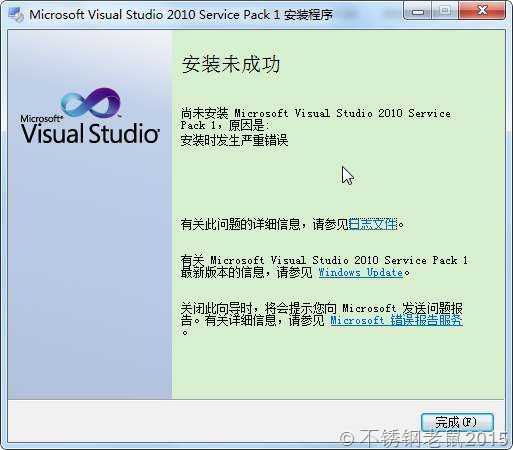Open the 日志文件 log file link
Viewport: 513px width, 450px height.
(x=373, y=224)
